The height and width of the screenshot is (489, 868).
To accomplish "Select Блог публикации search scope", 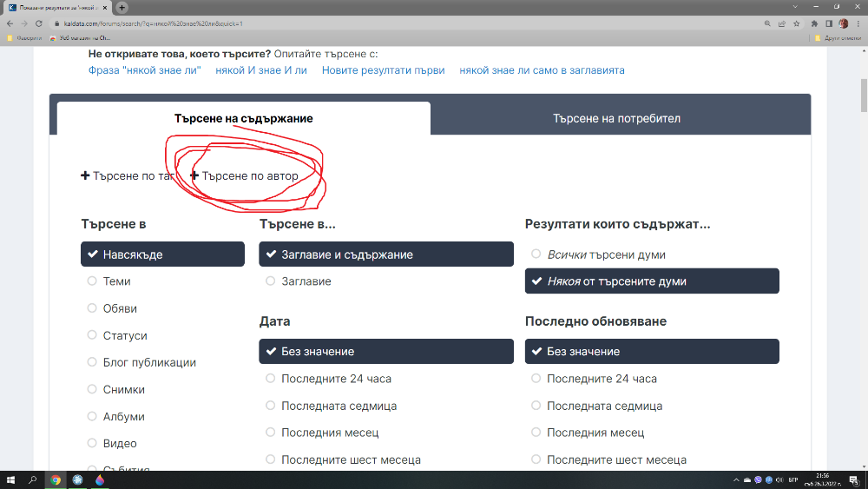I will pyautogui.click(x=141, y=363).
